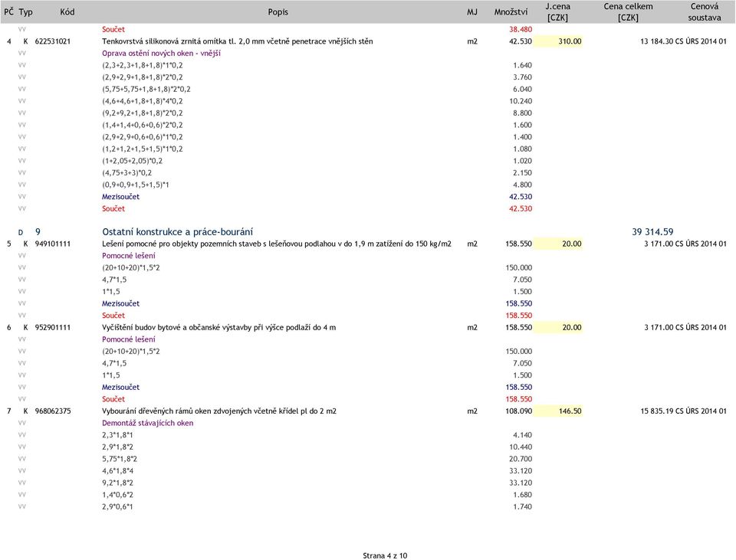Select the 20.00 unit price for item 952901111
This screenshot has height=560, width=736.
coord(572,327)
